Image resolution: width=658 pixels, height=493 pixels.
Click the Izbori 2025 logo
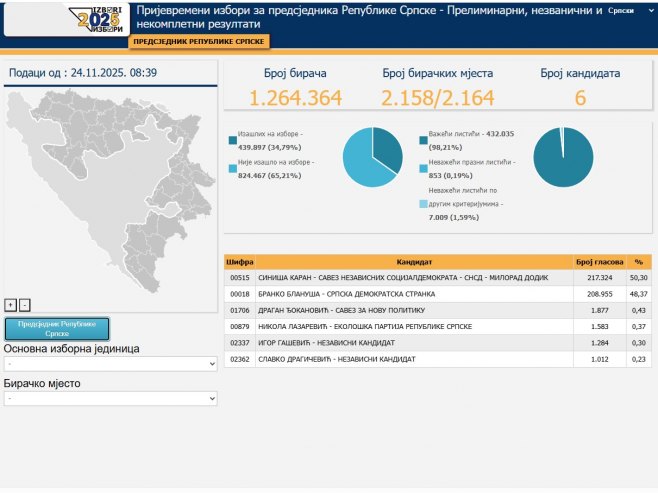(98, 18)
